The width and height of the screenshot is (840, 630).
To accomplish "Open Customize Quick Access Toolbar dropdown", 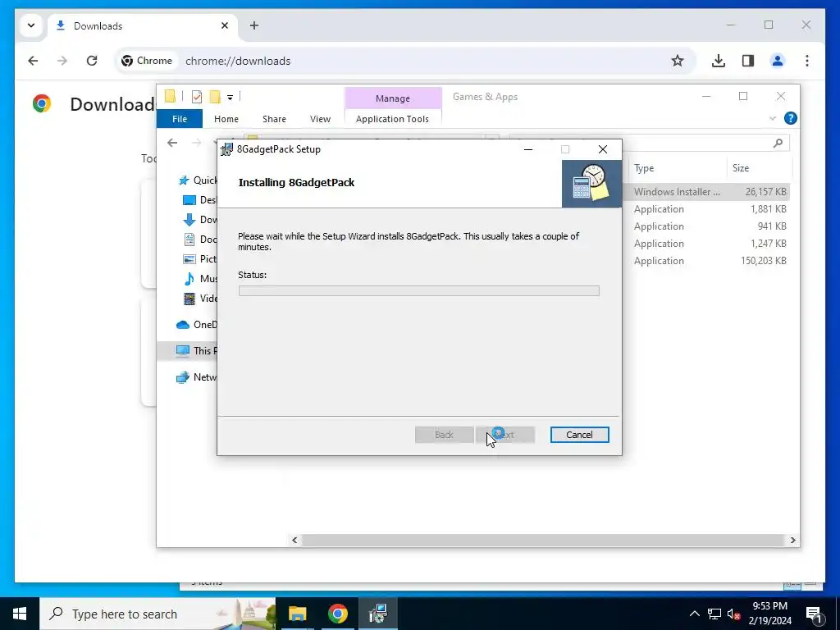I will click(x=230, y=97).
